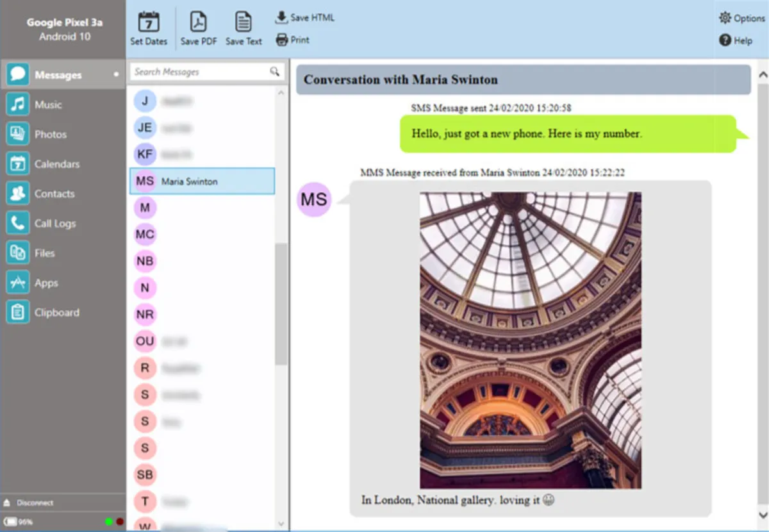View Contacts using the sidebar icon
769x532 pixels.
point(54,193)
